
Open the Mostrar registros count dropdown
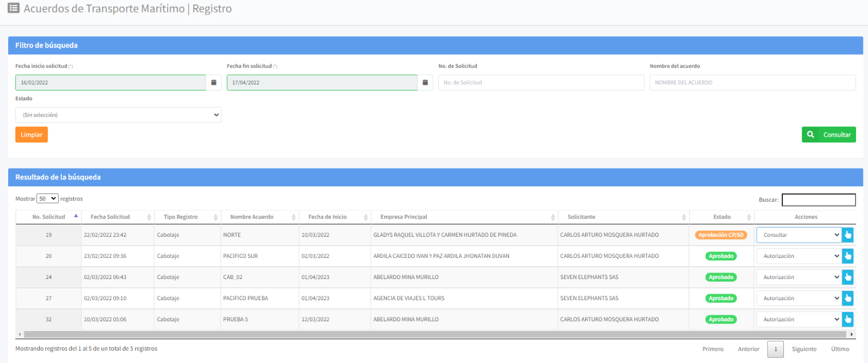pos(47,199)
